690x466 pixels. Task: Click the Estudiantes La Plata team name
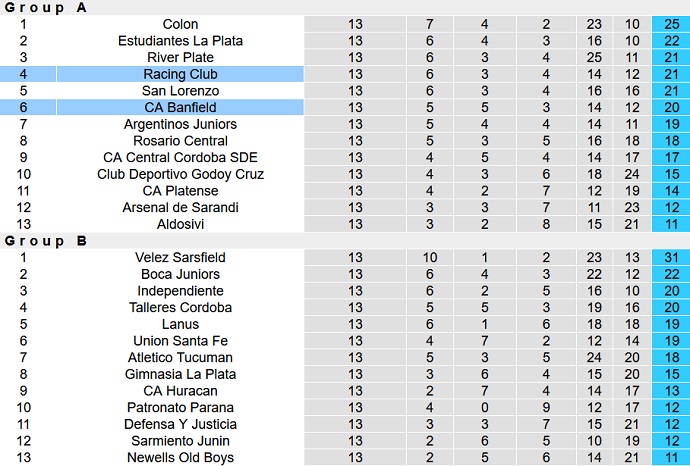coord(180,41)
